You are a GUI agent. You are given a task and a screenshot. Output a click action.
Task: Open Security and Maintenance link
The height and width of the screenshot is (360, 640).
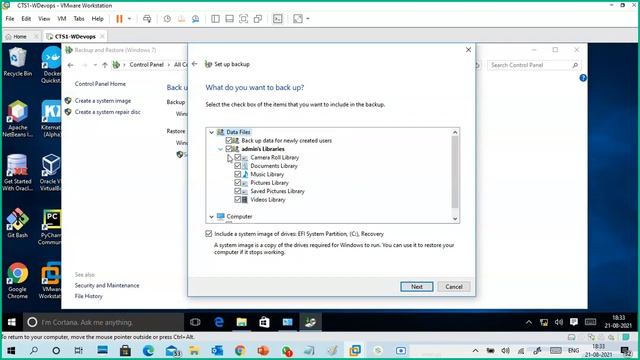tap(107, 285)
